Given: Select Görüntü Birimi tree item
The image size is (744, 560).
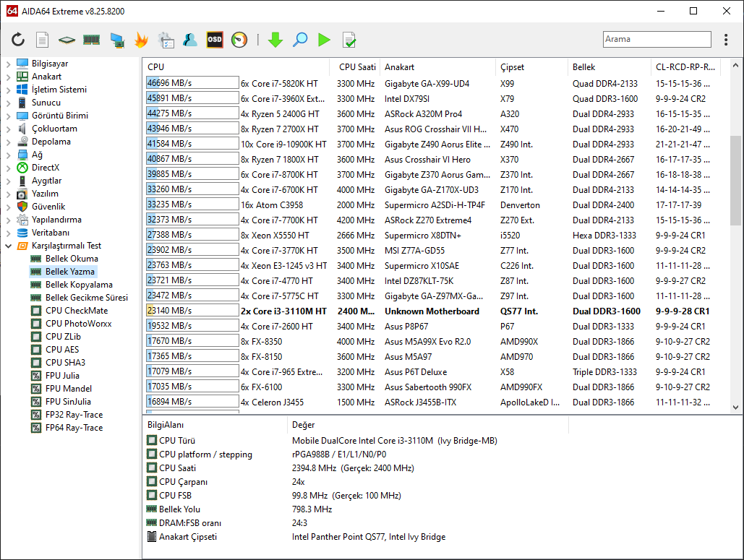Looking at the screenshot, I should tap(60, 115).
